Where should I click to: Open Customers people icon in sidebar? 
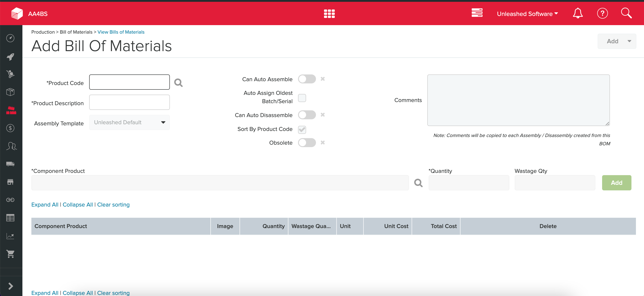(11, 146)
